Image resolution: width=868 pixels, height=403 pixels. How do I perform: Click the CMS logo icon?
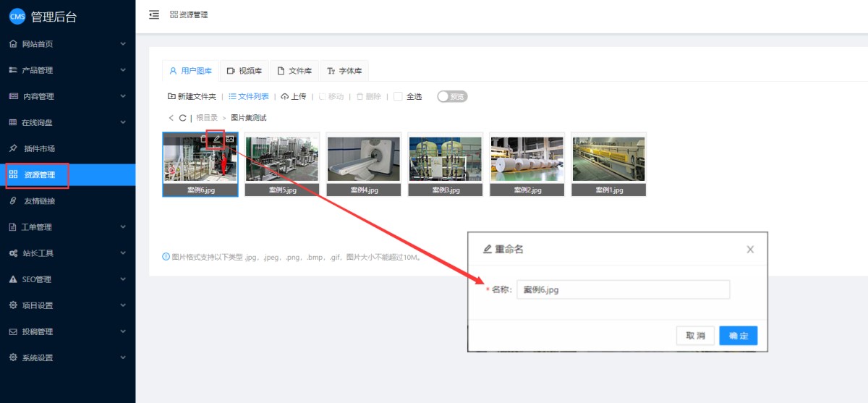click(17, 17)
